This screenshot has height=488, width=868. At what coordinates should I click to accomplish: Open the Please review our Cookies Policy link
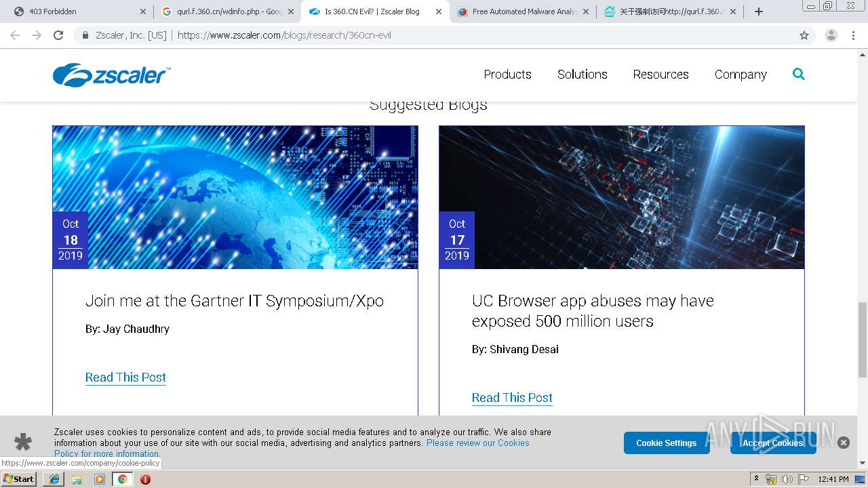pos(477,443)
